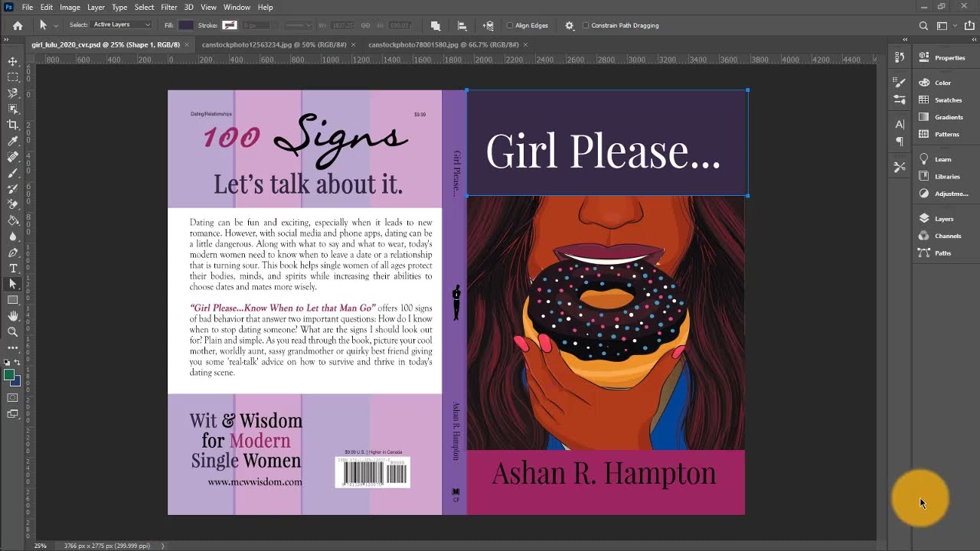
Task: Select the Rectangular Marquee tool
Action: tap(12, 77)
